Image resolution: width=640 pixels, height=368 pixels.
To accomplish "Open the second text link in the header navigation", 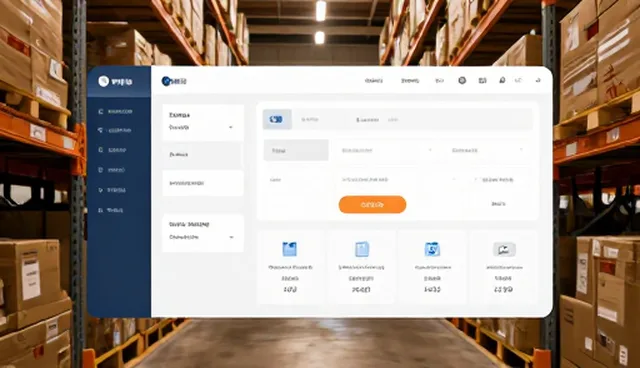I will [410, 81].
